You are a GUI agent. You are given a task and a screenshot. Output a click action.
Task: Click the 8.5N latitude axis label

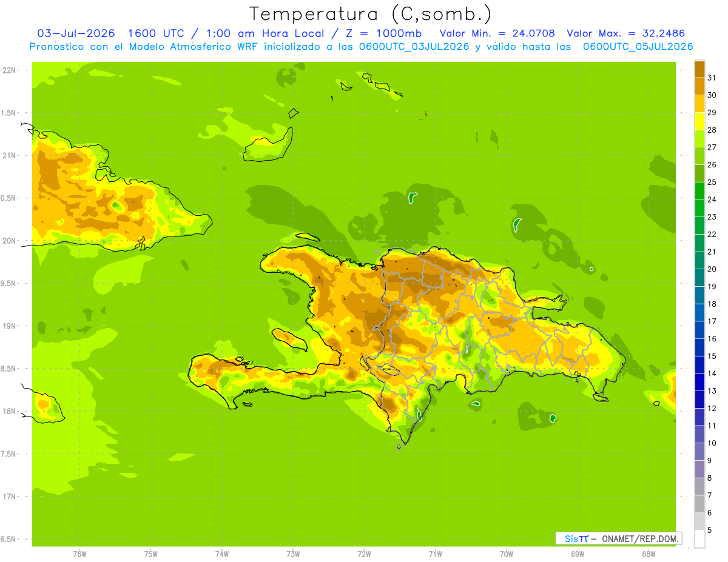(x=8, y=369)
